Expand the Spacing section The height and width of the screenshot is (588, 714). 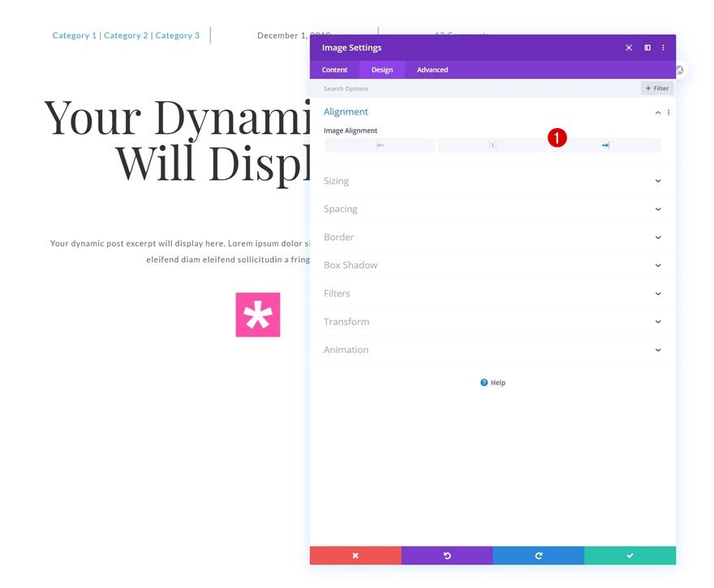click(492, 209)
